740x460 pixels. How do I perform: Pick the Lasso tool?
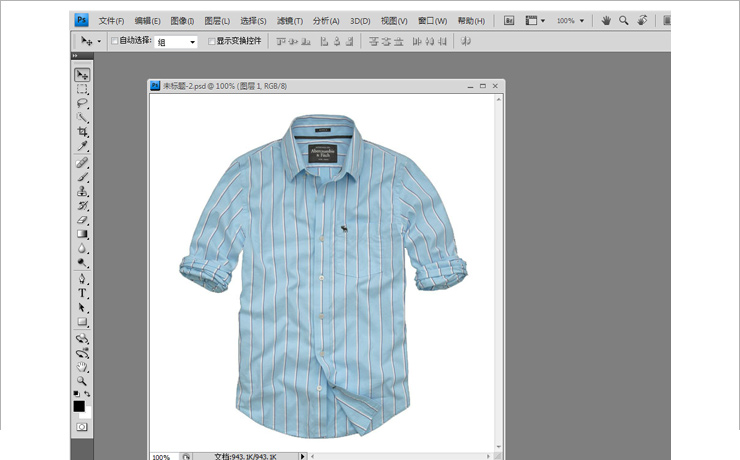click(82, 103)
